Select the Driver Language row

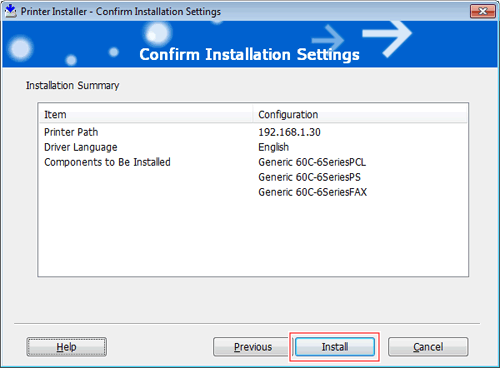253,147
